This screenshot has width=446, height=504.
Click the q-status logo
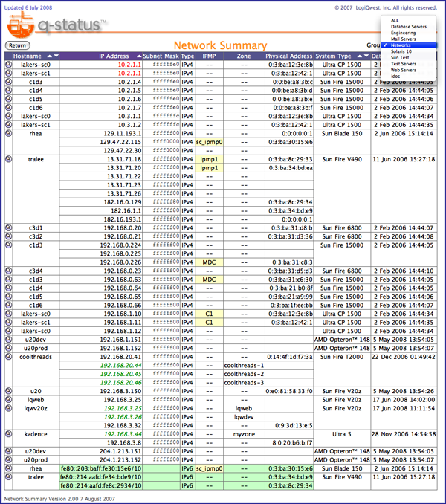point(56,25)
